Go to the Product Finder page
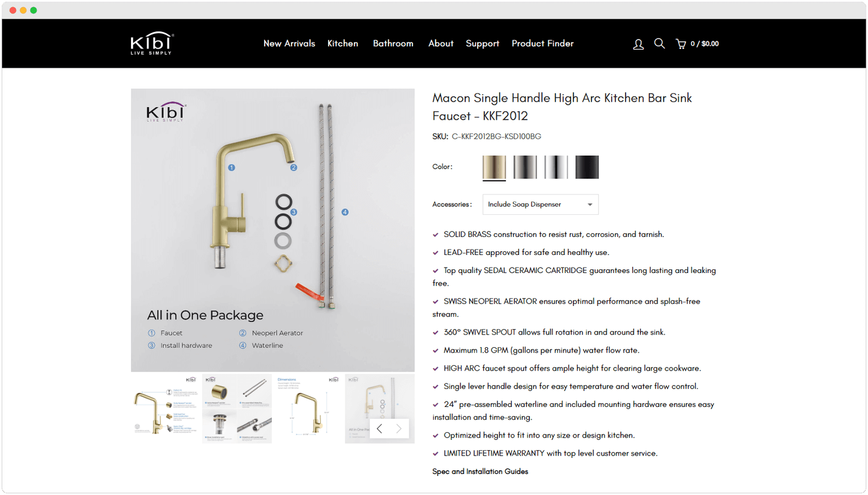Screen dimensions: 868x495 543,44
